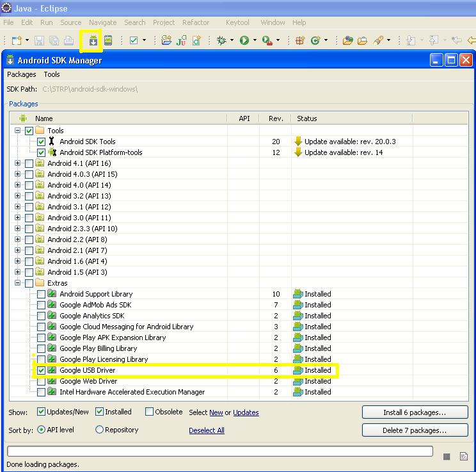Collapse the Tools tree node
Screen dimensions: 476x472
tap(18, 131)
